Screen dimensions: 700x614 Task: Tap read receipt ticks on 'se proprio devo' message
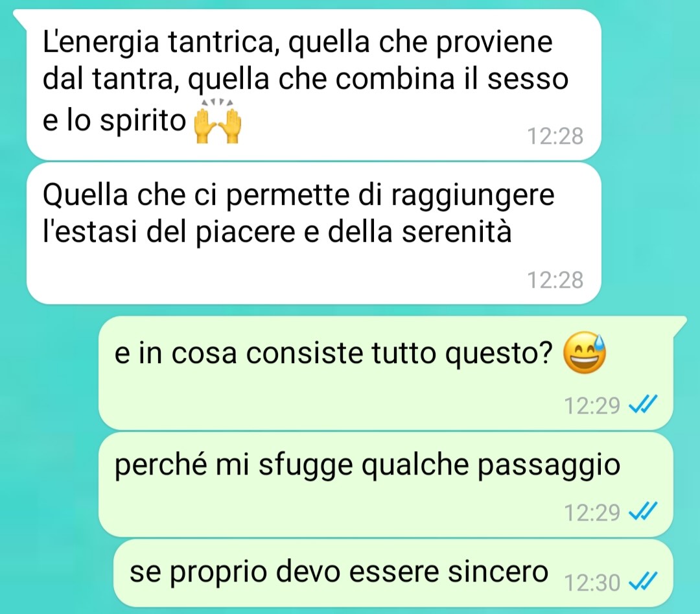pyautogui.click(x=643, y=582)
